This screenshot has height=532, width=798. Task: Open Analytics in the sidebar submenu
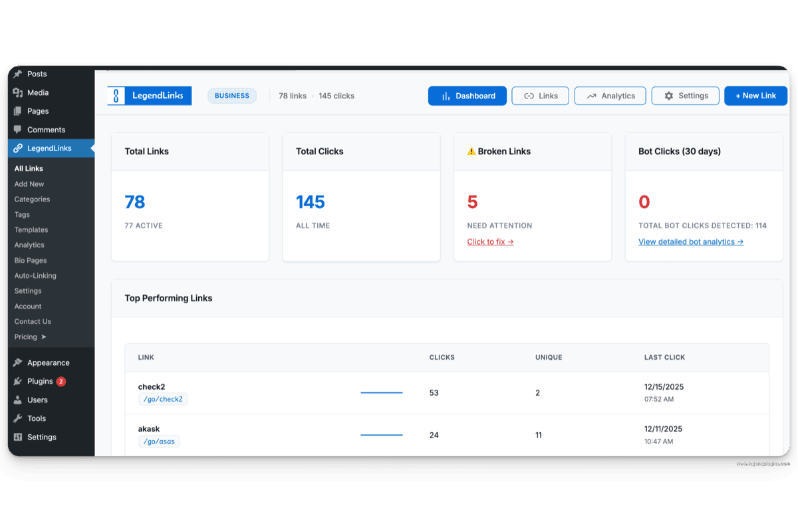pyautogui.click(x=29, y=245)
